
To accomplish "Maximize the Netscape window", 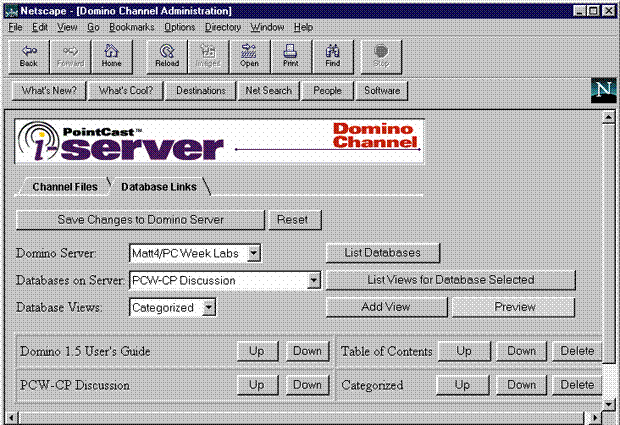I will tap(594, 11).
